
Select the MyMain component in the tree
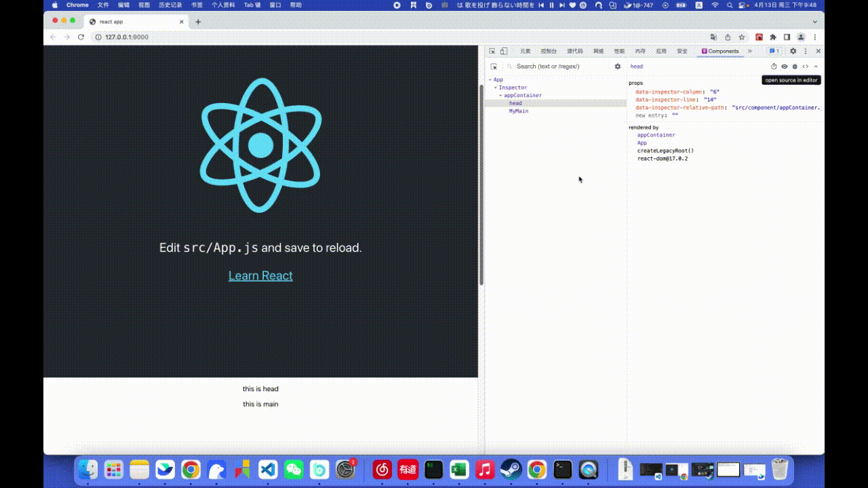tap(518, 110)
